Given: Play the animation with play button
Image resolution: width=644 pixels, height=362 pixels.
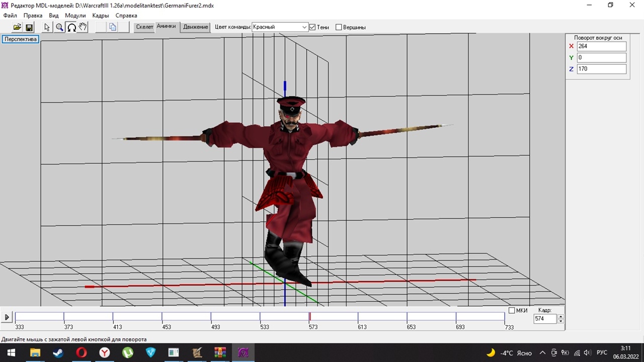Looking at the screenshot, I should point(7,317).
